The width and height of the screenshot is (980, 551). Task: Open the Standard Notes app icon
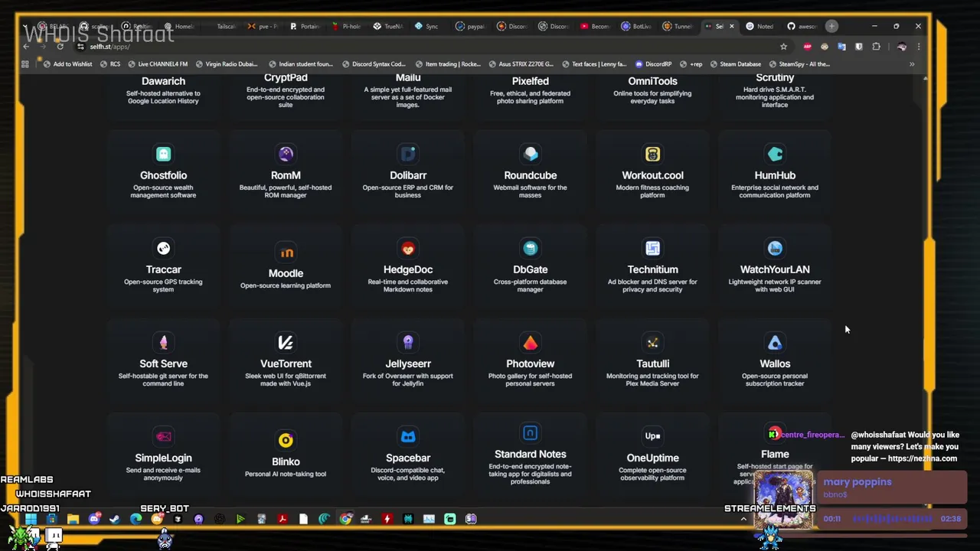coord(531,432)
